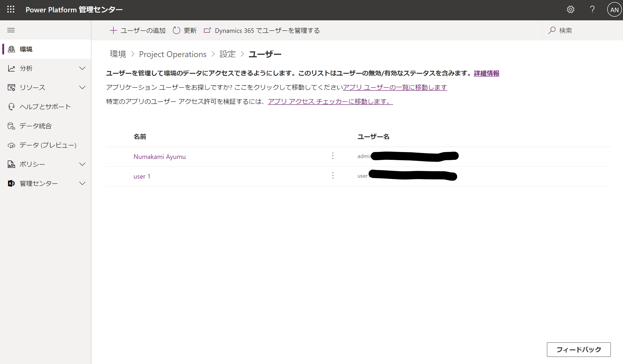The height and width of the screenshot is (364, 623).
Task: Open ヘルプとサポート in the sidebar
Action: [x=45, y=107]
